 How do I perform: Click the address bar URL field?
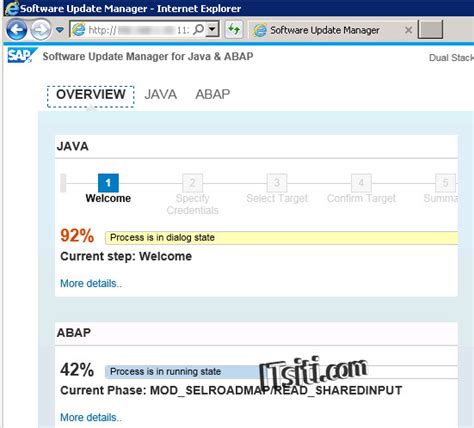[x=144, y=30]
